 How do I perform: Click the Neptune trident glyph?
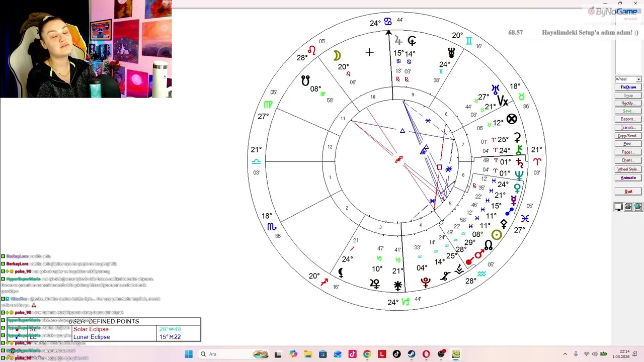click(519, 174)
